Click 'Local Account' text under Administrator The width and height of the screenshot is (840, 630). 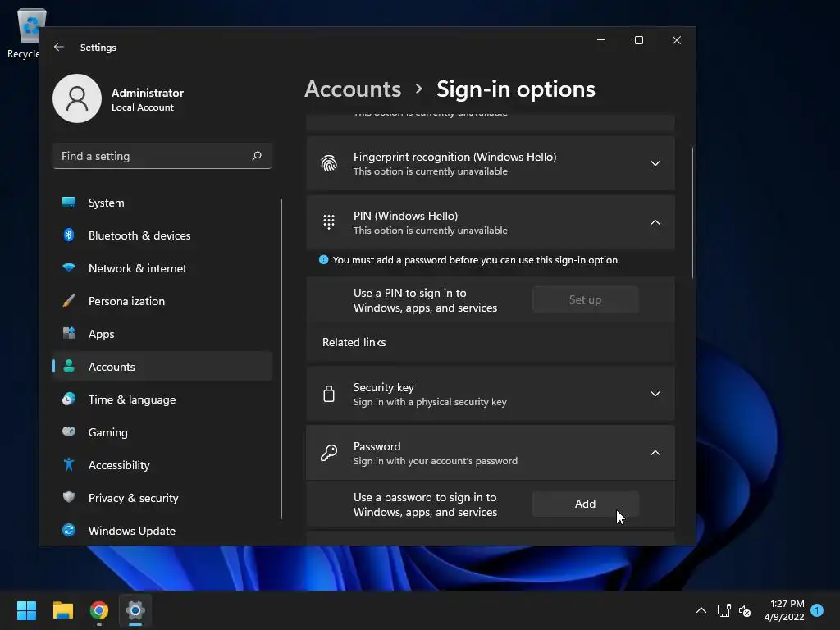pos(143,107)
